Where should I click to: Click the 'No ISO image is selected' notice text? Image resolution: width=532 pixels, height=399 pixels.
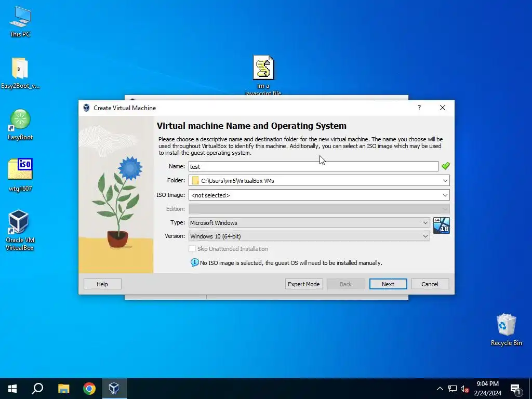pyautogui.click(x=291, y=263)
